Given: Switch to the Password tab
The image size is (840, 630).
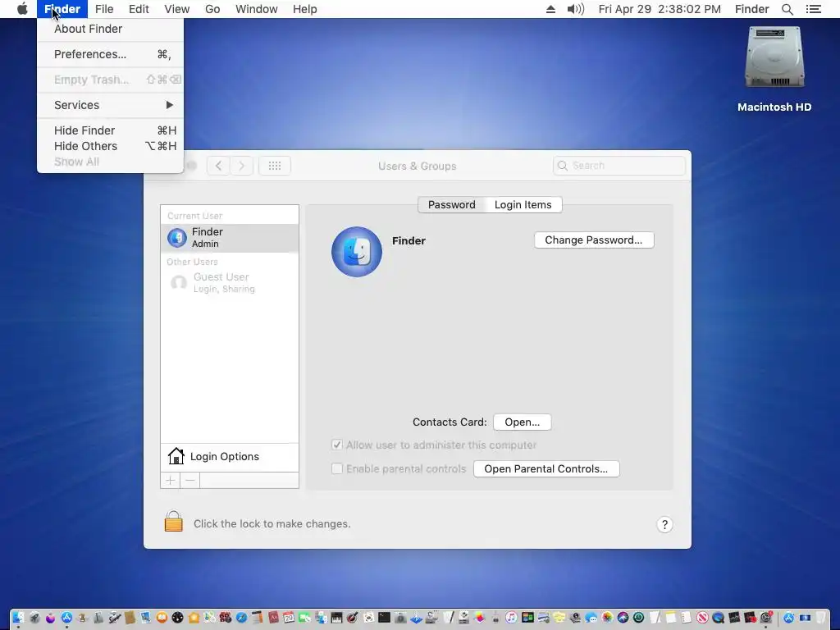Looking at the screenshot, I should pos(452,204).
